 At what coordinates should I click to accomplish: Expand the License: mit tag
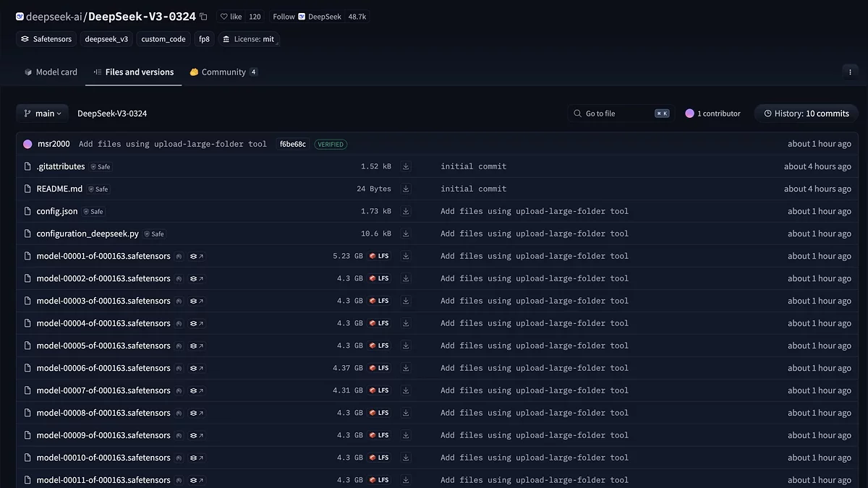tap(248, 39)
